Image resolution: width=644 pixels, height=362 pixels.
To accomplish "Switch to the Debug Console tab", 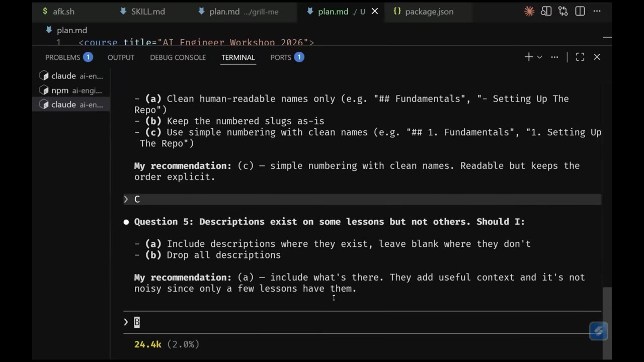I will 178,57.
